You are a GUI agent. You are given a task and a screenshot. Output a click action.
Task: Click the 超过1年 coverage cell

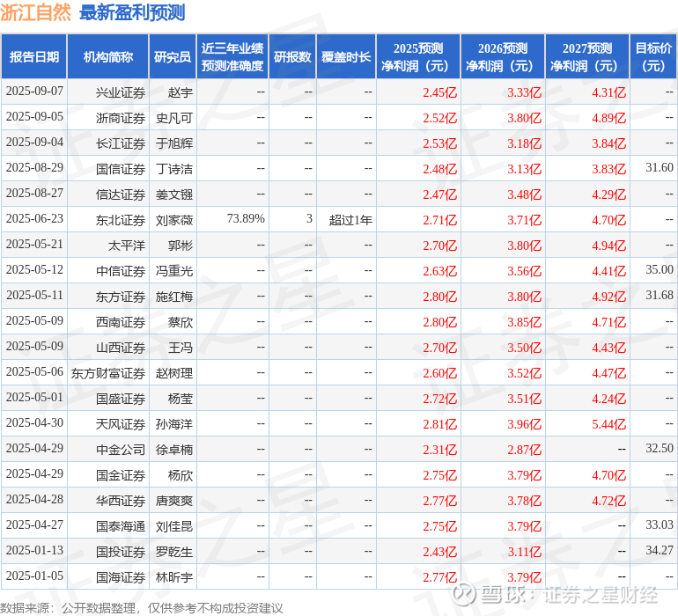click(x=350, y=220)
